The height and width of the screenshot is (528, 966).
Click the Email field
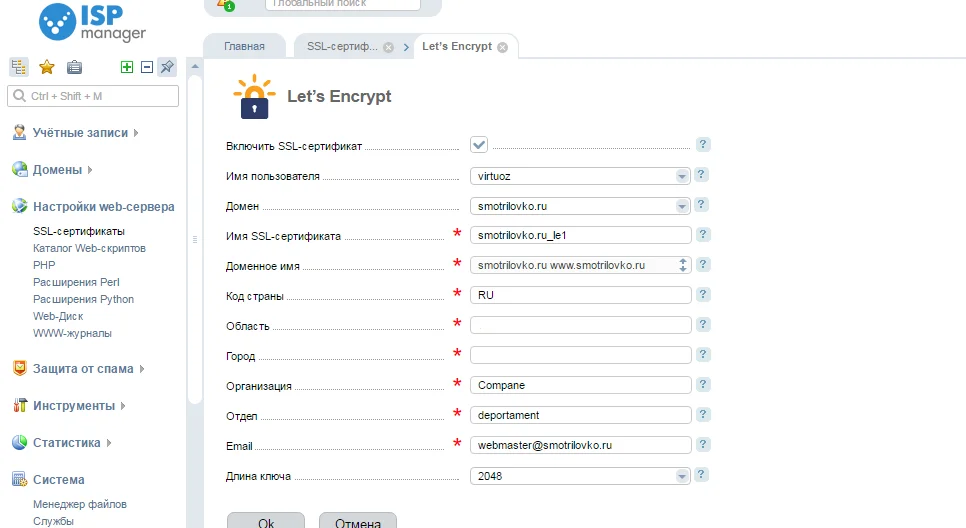click(x=580, y=445)
